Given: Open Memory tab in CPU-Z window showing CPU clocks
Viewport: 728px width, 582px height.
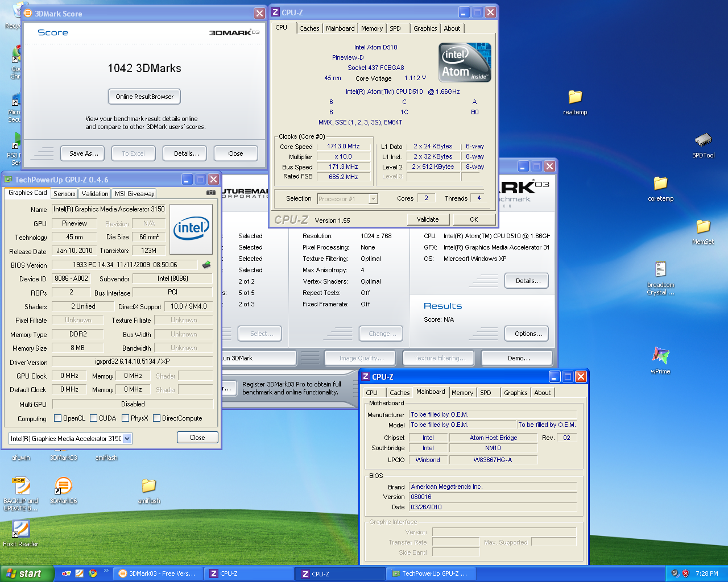Looking at the screenshot, I should (372, 28).
